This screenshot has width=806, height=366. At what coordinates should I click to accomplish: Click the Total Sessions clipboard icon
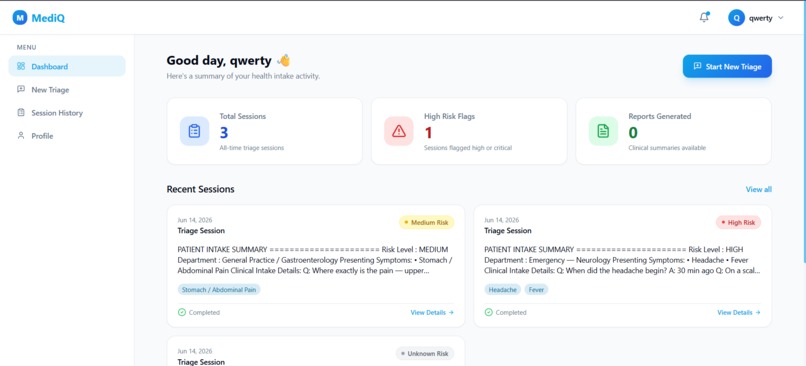(x=194, y=131)
